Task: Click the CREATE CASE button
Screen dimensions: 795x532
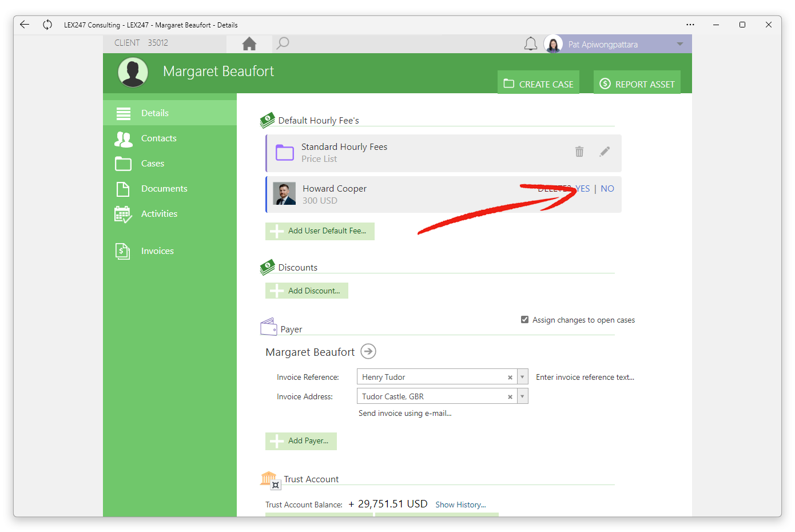Action: (538, 84)
